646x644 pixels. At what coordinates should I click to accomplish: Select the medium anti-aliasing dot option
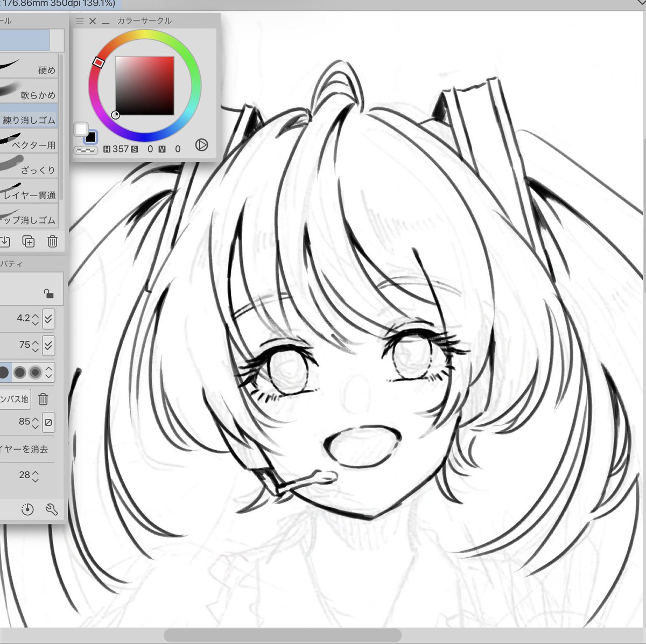[x=20, y=372]
